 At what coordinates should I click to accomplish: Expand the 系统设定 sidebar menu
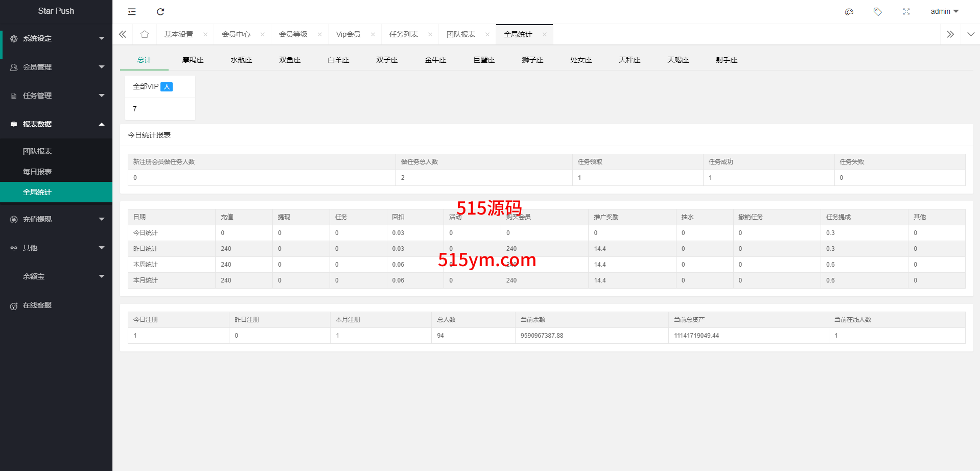click(56, 38)
